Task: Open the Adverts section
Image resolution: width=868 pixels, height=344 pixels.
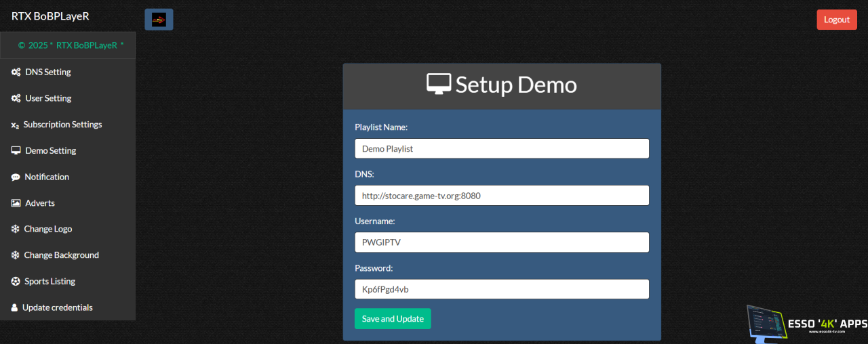Action: click(40, 203)
